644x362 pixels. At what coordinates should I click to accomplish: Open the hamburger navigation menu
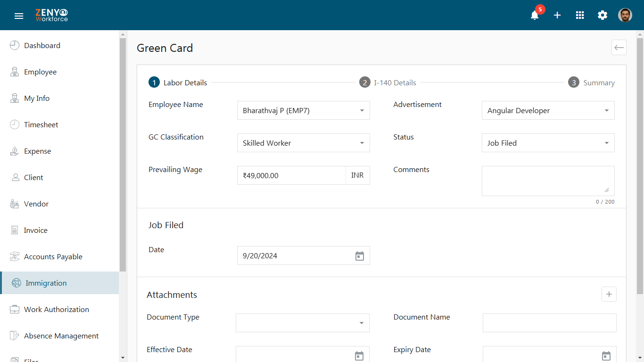19,16
